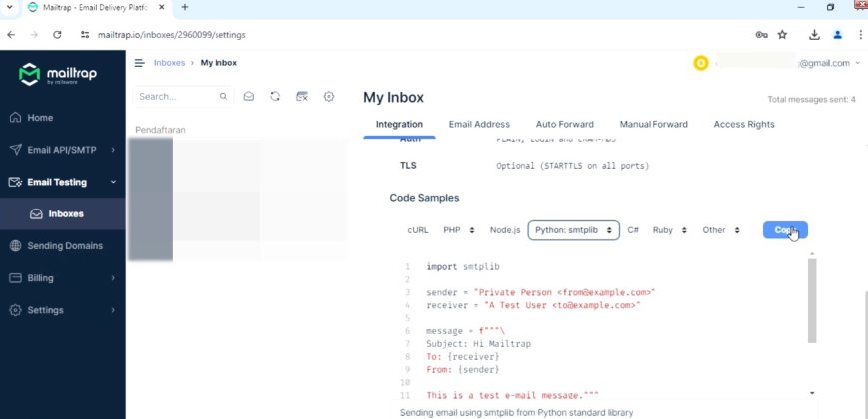Click the blue Copy button
The width and height of the screenshot is (868, 419).
tap(785, 230)
